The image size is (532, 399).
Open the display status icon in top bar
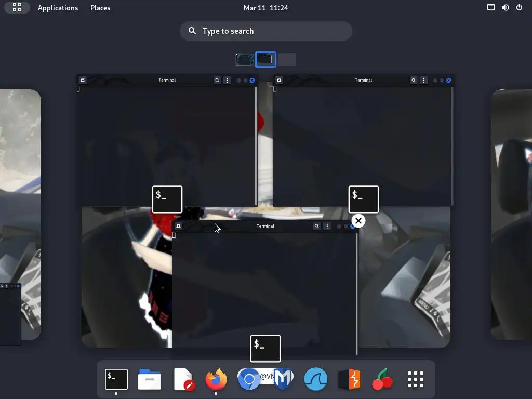[x=490, y=7]
